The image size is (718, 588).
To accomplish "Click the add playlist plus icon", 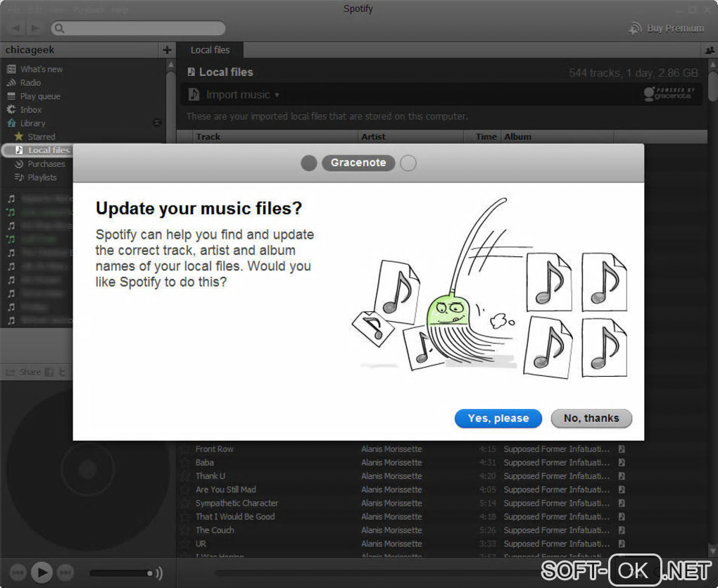I will 167,50.
